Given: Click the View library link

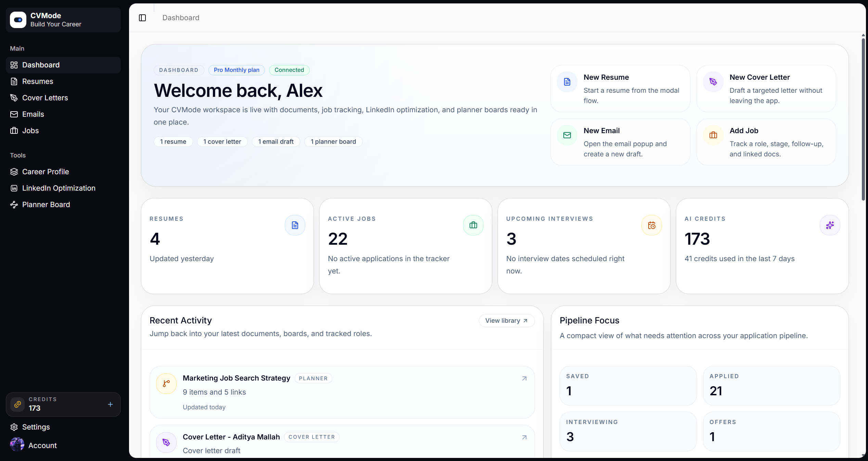Looking at the screenshot, I should coord(506,321).
